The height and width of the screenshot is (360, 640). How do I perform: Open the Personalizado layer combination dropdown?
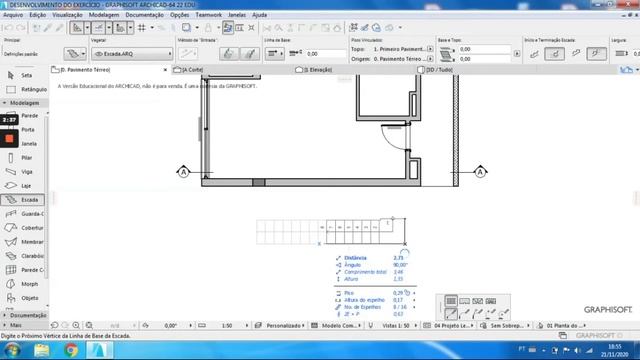(285, 326)
